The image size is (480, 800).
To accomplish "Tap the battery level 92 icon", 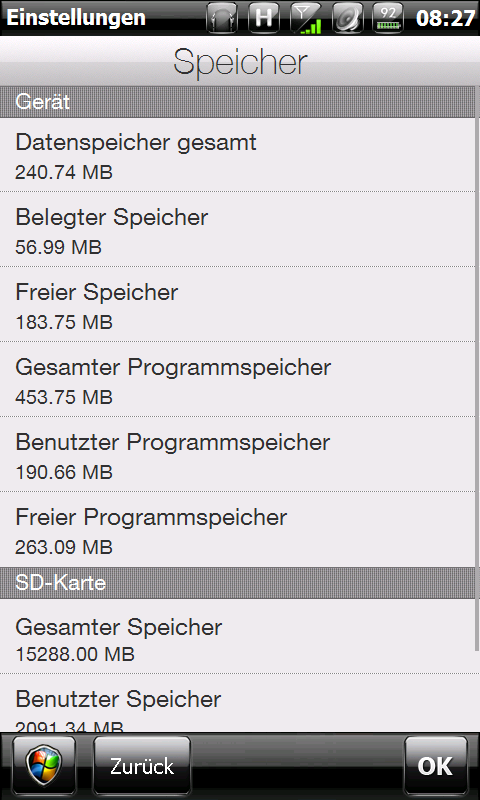I will pos(388,18).
